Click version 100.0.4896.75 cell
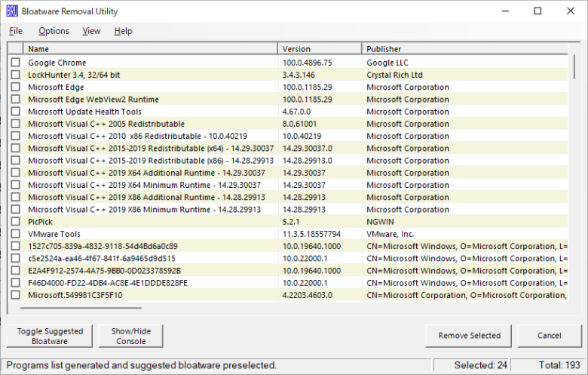Image resolution: width=588 pixels, height=375 pixels. click(x=307, y=63)
